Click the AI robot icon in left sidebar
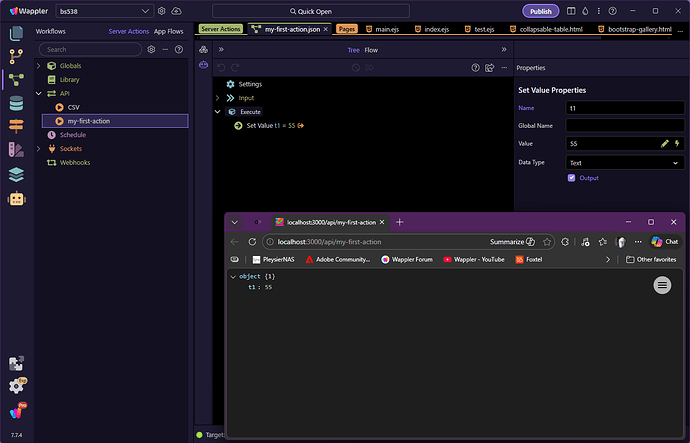The image size is (690, 443). point(16,198)
